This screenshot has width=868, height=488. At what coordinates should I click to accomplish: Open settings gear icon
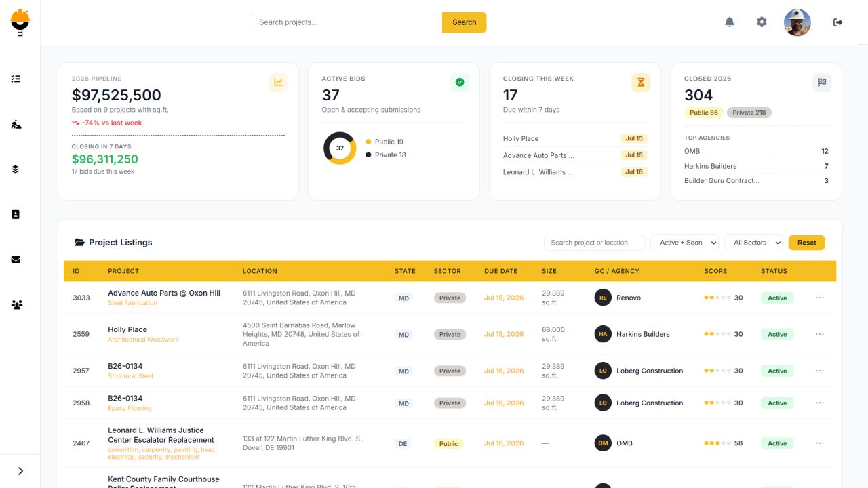[762, 22]
